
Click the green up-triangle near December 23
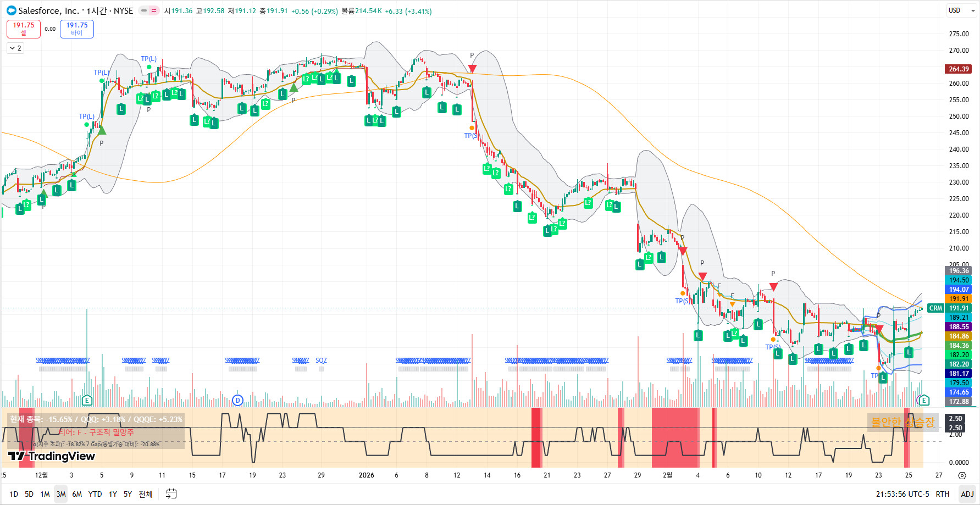click(294, 87)
